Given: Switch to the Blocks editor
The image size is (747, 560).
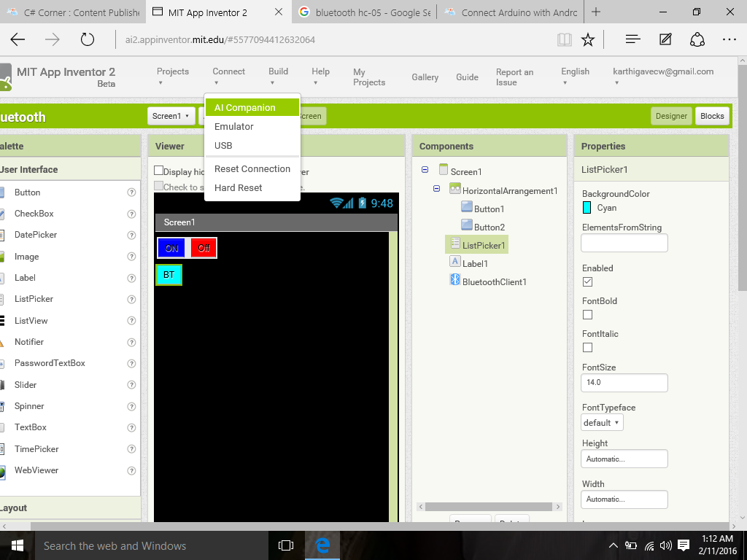Looking at the screenshot, I should 712,116.
